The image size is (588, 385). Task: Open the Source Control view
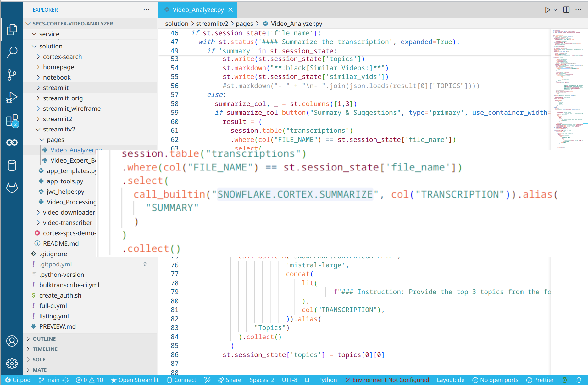click(12, 75)
